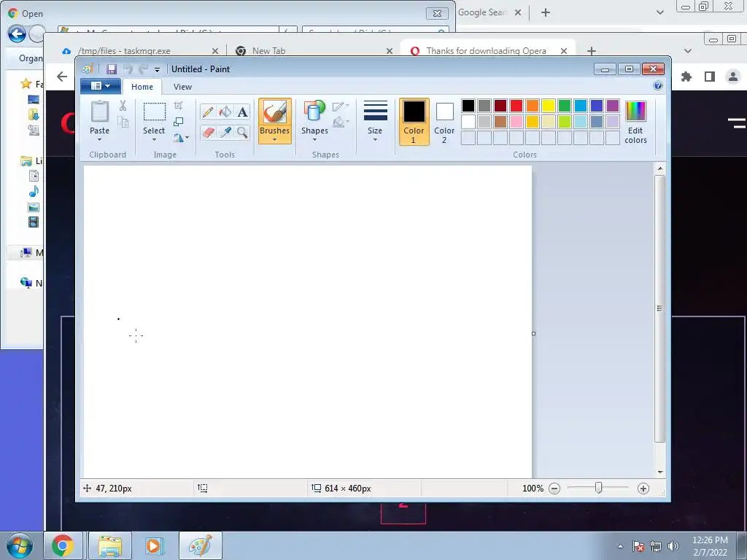Switch to the Home ribbon tab
Image resolution: width=747 pixels, height=560 pixels.
(142, 87)
